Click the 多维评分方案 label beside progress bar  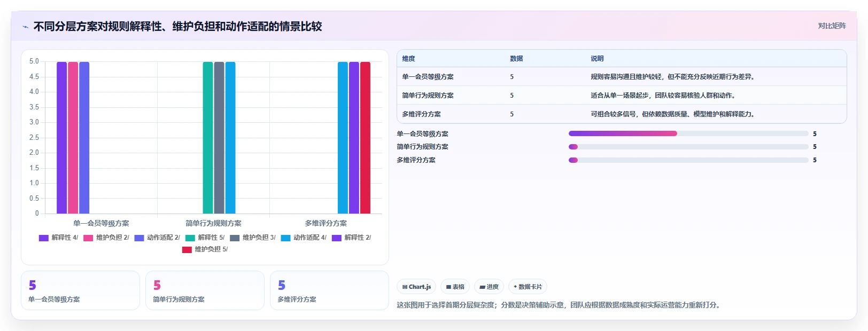point(416,160)
